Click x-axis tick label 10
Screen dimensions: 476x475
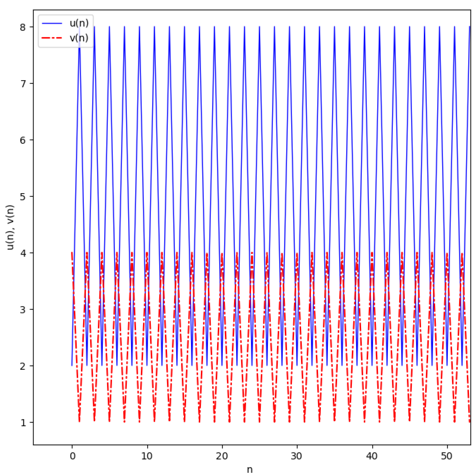click(x=147, y=456)
